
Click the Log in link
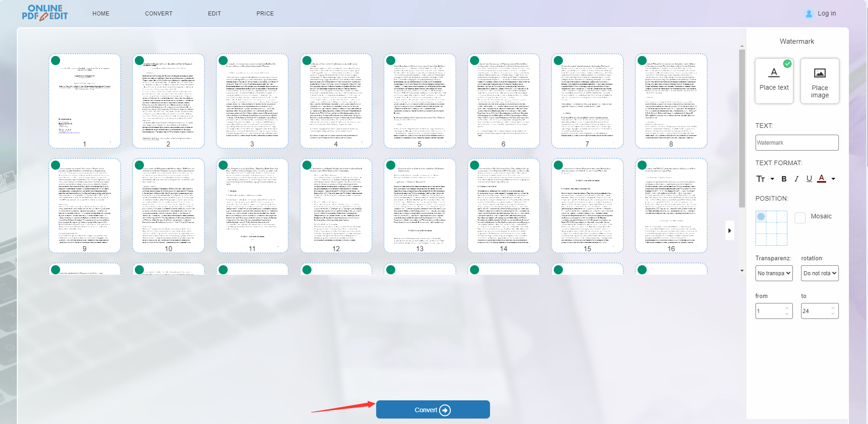pos(827,14)
